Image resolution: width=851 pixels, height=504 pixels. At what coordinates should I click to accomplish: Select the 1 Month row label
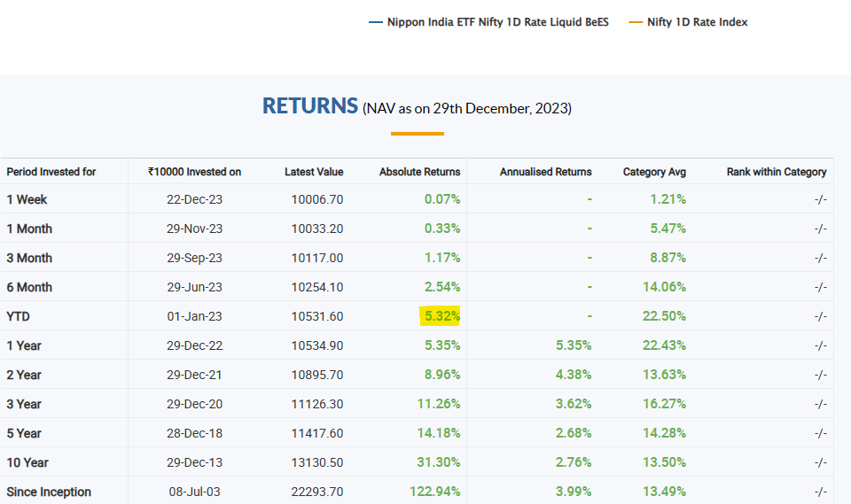pyautogui.click(x=29, y=229)
